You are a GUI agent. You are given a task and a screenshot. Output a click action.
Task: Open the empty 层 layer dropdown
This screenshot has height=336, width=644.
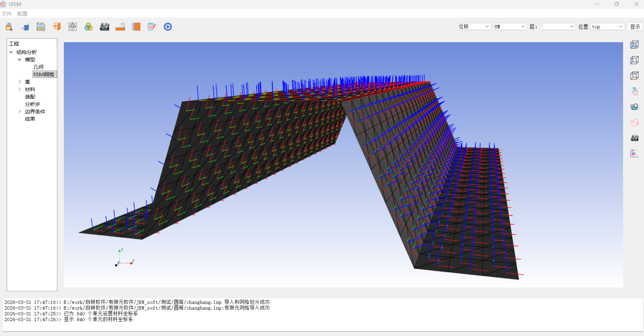point(559,27)
